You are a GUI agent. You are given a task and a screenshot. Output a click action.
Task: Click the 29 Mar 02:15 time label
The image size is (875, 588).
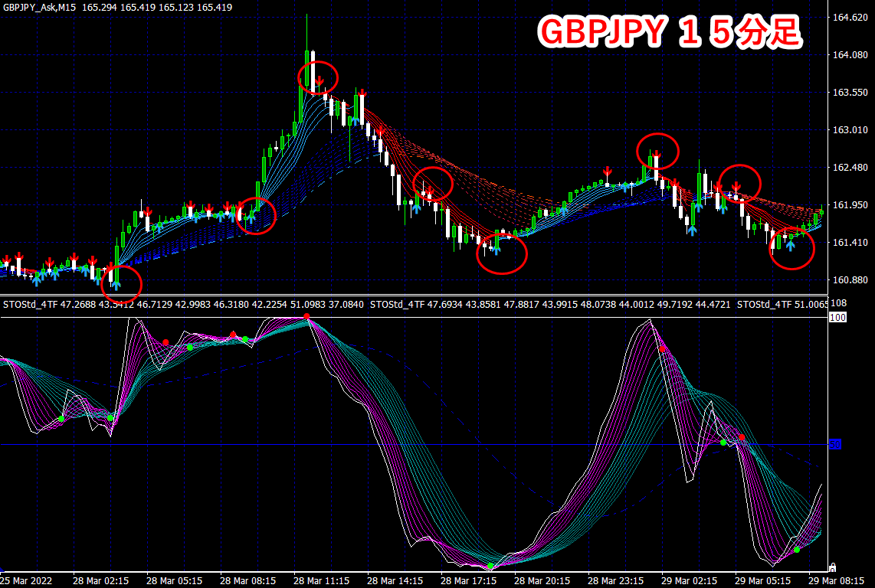690,581
